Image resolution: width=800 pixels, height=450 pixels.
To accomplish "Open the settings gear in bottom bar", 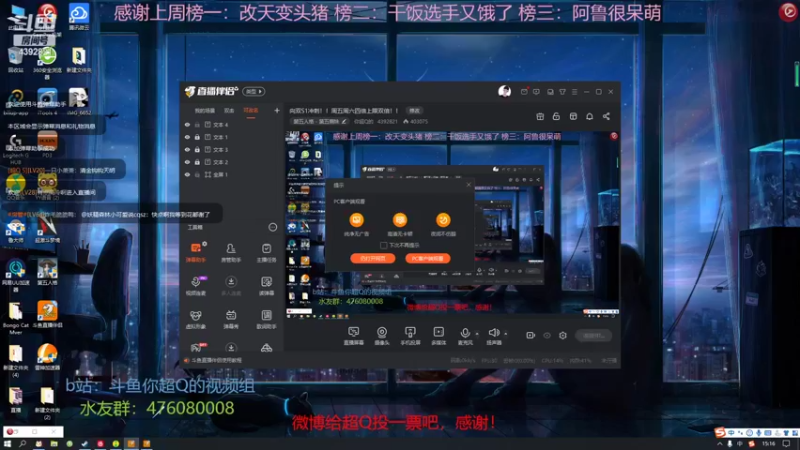I will (563, 335).
